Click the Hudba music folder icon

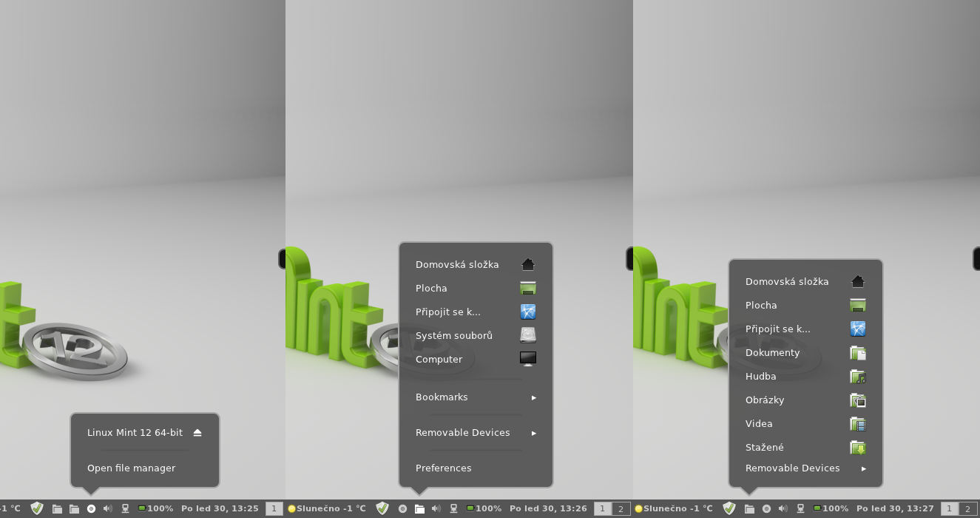pyautogui.click(x=857, y=376)
